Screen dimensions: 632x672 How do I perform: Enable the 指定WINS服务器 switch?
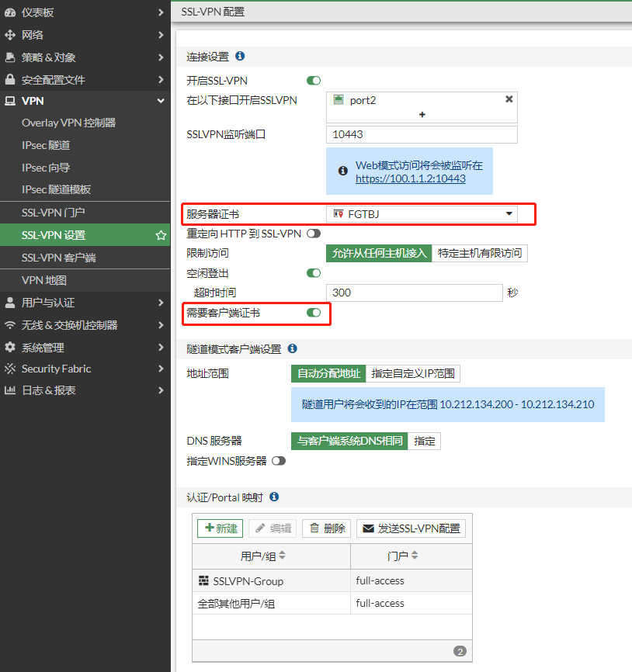(x=278, y=461)
